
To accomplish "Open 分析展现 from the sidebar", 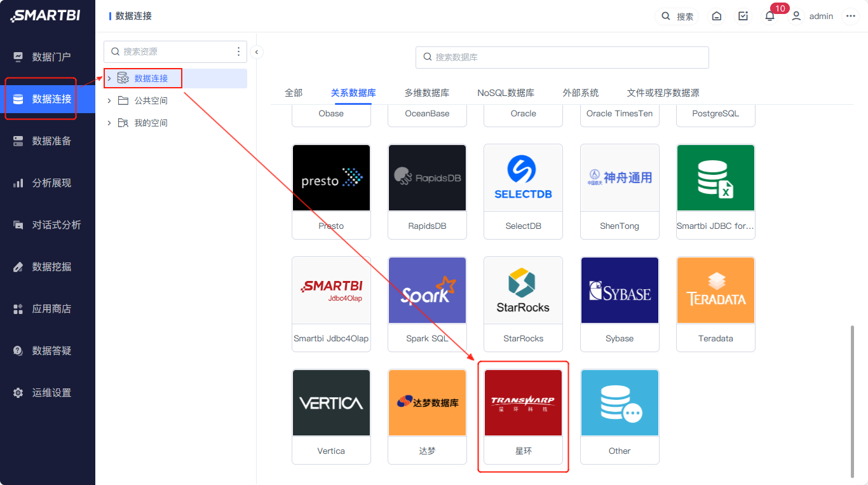I will [48, 183].
